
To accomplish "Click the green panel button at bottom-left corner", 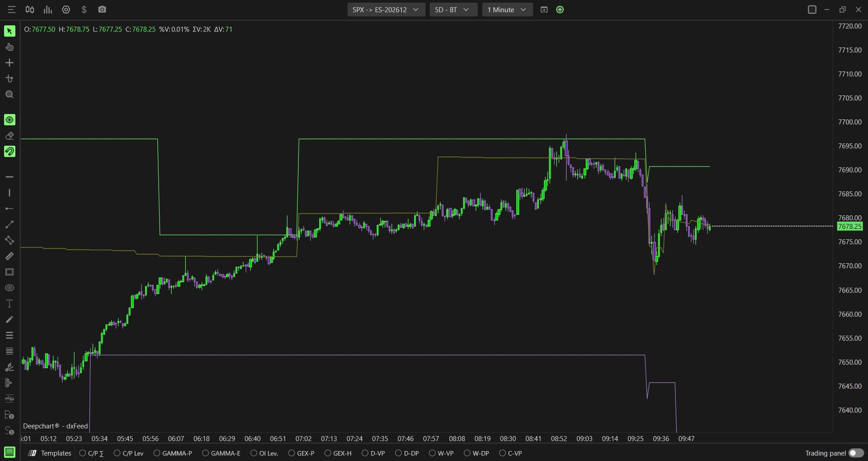I will [x=9, y=452].
